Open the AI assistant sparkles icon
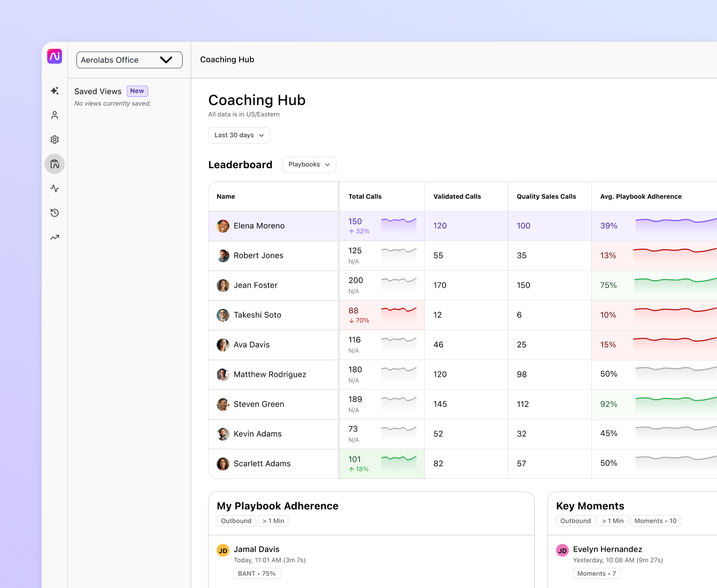The image size is (717, 588). [x=54, y=91]
